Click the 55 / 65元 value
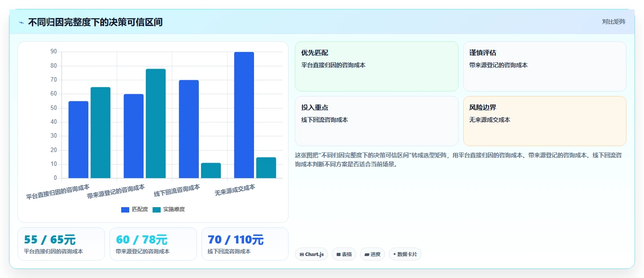This screenshot has width=644, height=278. (x=50, y=239)
